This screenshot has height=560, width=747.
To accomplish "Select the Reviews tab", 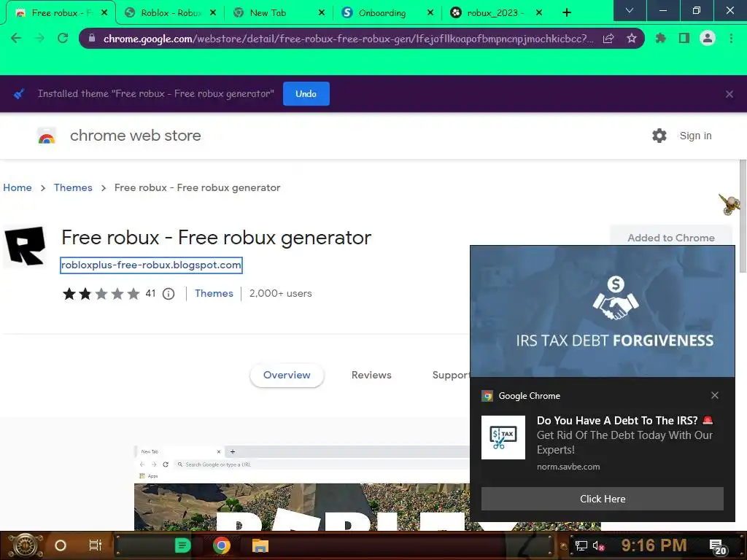I will 371,376.
